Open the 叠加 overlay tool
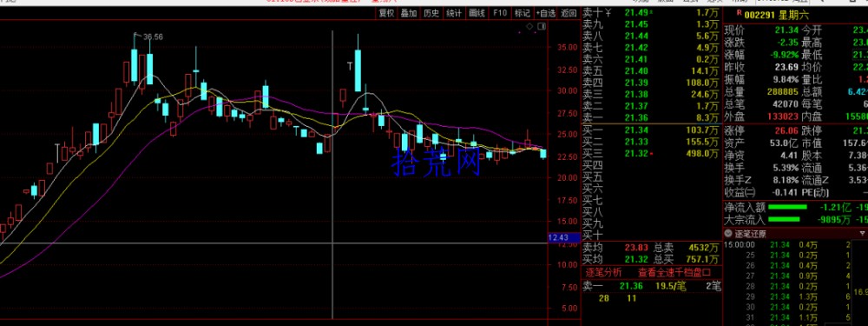The height and width of the screenshot is (326, 868). click(x=409, y=13)
